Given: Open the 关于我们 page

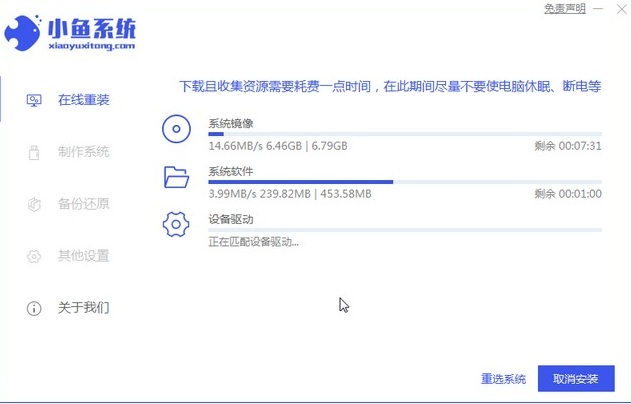Looking at the screenshot, I should (83, 307).
